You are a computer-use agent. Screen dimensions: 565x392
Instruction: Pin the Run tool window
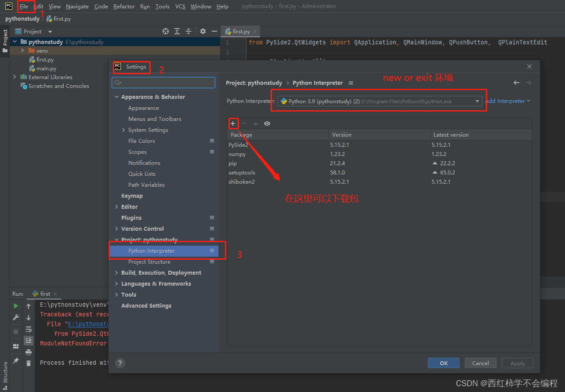click(x=15, y=360)
